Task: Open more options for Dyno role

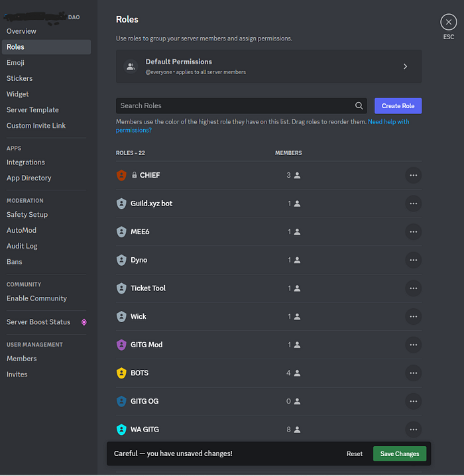Action: (x=414, y=260)
